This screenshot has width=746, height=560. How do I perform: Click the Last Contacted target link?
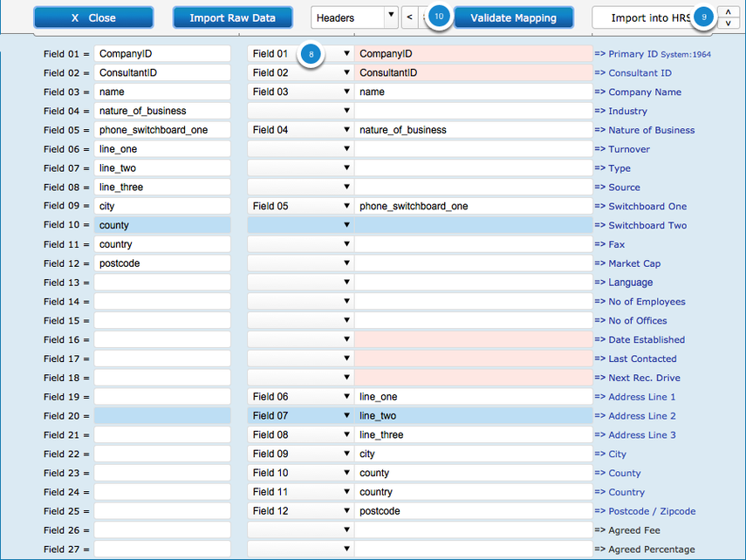coord(635,359)
